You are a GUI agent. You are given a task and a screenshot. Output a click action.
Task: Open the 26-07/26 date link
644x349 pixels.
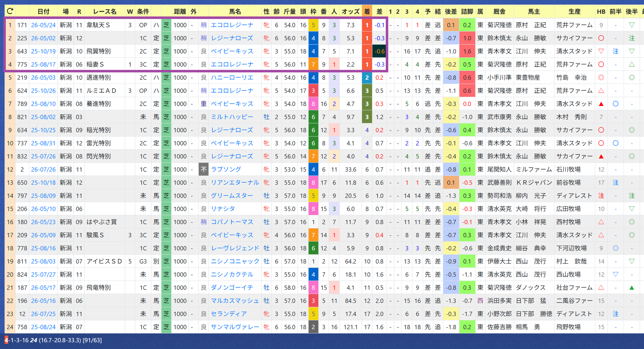pyautogui.click(x=43, y=169)
